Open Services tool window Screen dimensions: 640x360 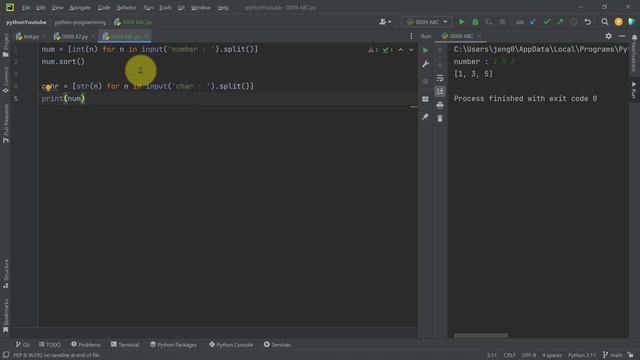[x=277, y=345]
